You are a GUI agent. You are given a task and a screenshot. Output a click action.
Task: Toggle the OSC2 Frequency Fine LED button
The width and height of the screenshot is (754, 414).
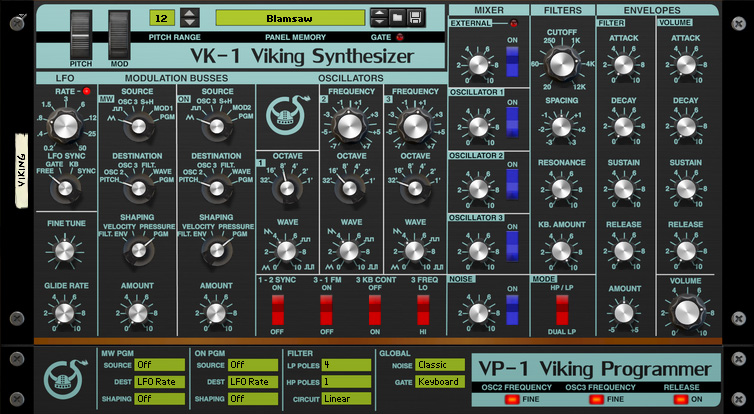coord(511,399)
